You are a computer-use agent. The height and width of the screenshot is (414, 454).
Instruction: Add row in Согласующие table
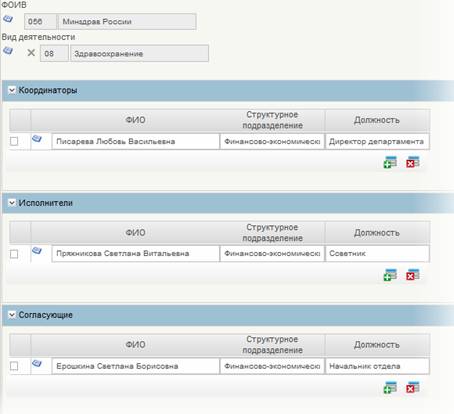[390, 388]
